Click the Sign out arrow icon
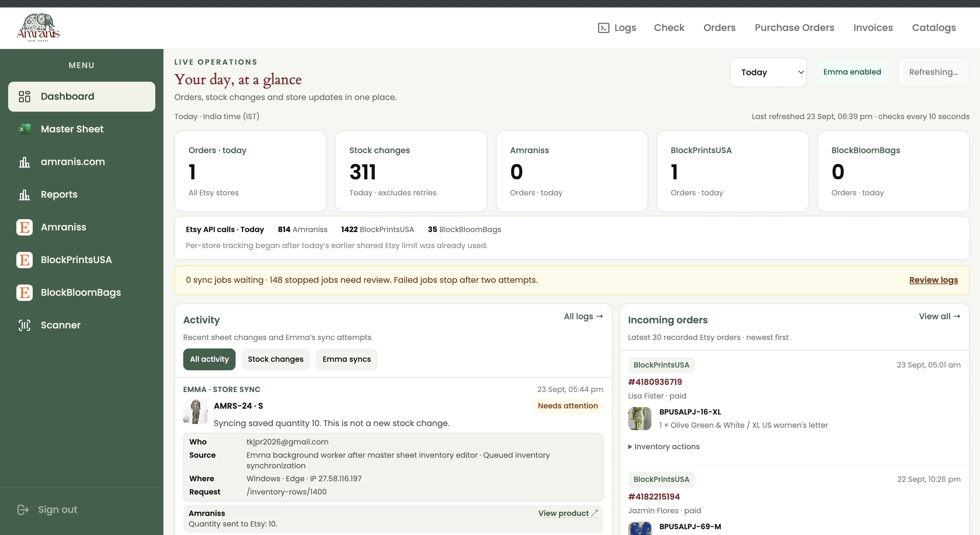Screen dimensions: 980x535 (23, 509)
